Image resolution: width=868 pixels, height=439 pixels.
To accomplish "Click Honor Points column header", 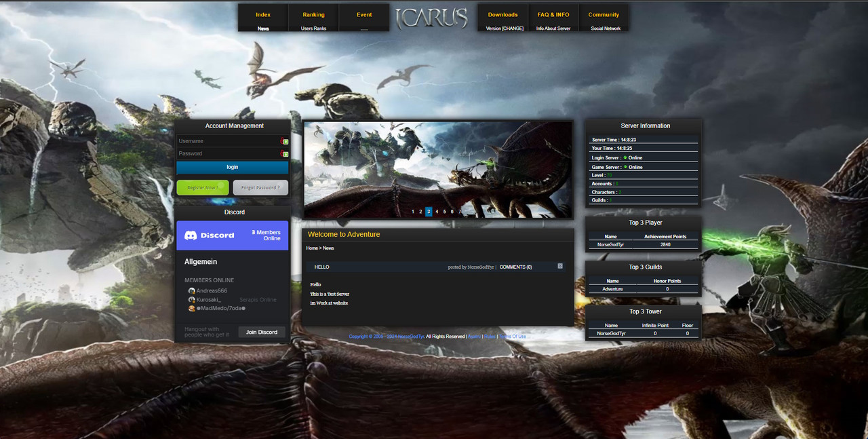I will click(x=667, y=281).
